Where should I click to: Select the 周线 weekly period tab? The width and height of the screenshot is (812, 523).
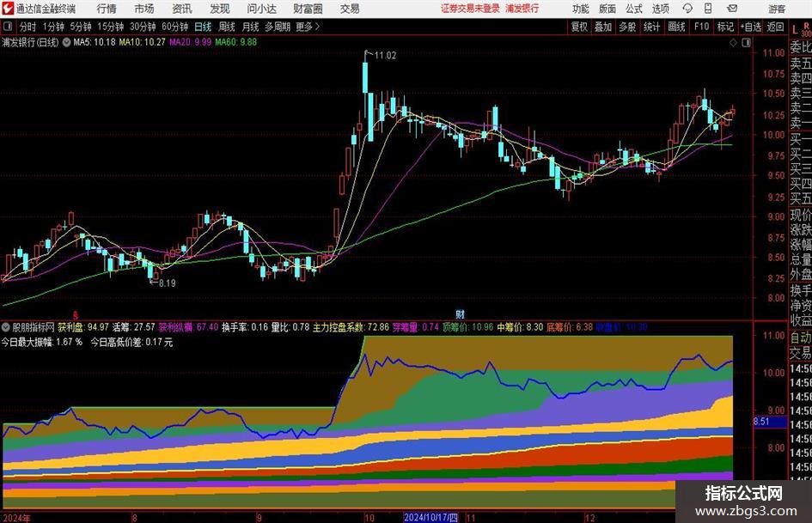[227, 27]
